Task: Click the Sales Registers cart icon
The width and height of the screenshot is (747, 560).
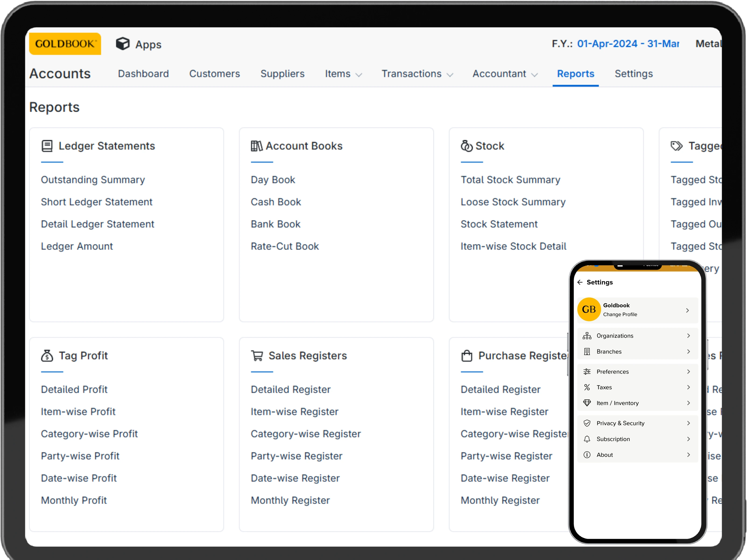Action: [x=257, y=355]
